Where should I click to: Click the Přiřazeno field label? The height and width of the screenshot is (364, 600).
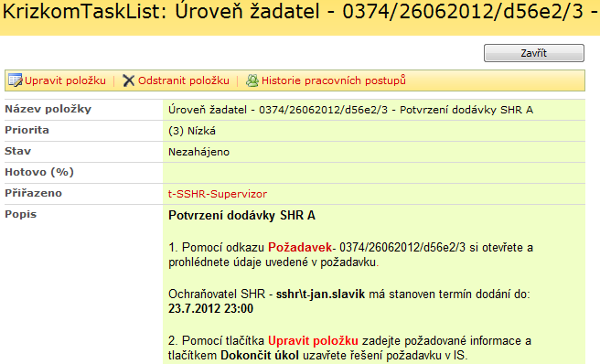point(33,193)
